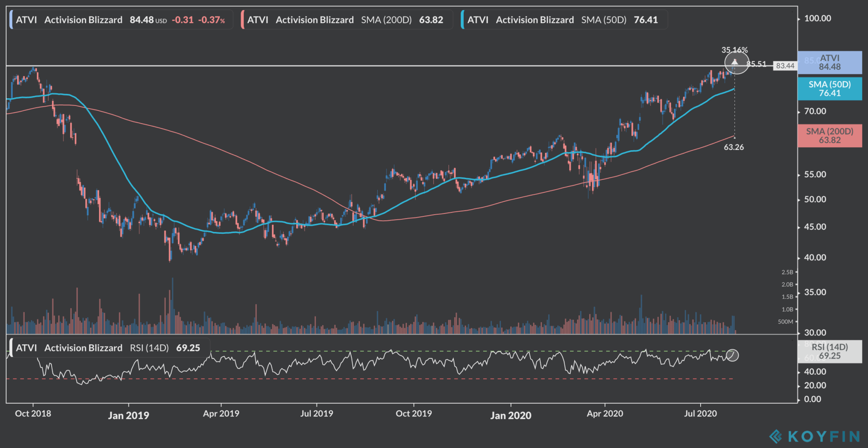Click the RSI 0.00 axis label

coord(812,399)
